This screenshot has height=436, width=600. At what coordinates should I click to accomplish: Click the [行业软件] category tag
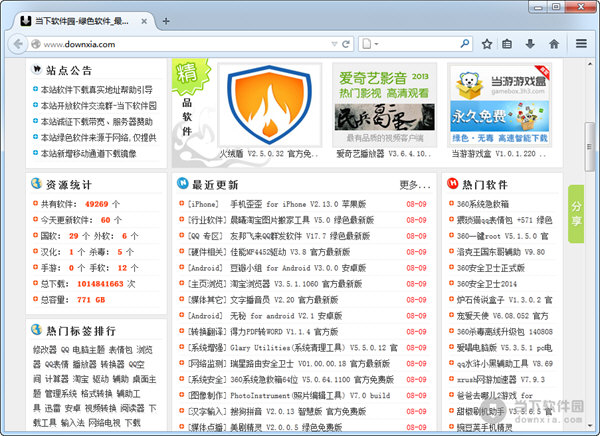click(x=207, y=220)
